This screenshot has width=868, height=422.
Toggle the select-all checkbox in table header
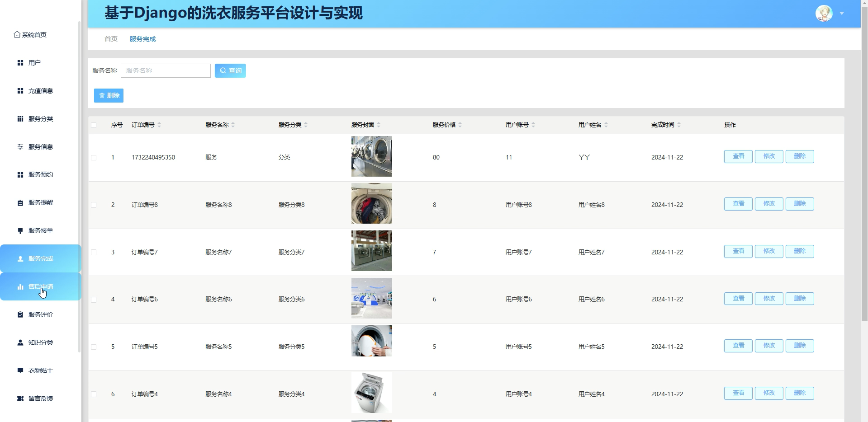(x=94, y=125)
